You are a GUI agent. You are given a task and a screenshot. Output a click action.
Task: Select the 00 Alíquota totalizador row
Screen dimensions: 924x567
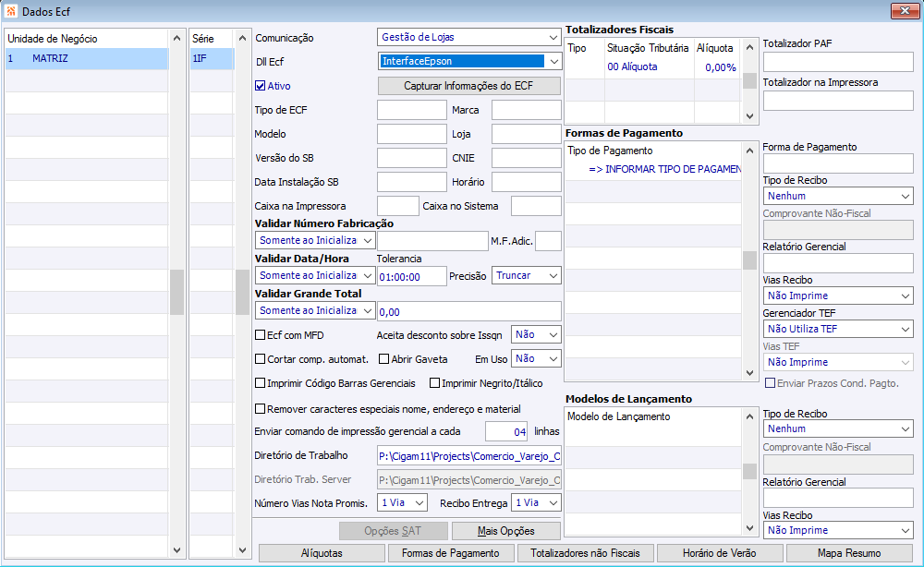(x=652, y=67)
